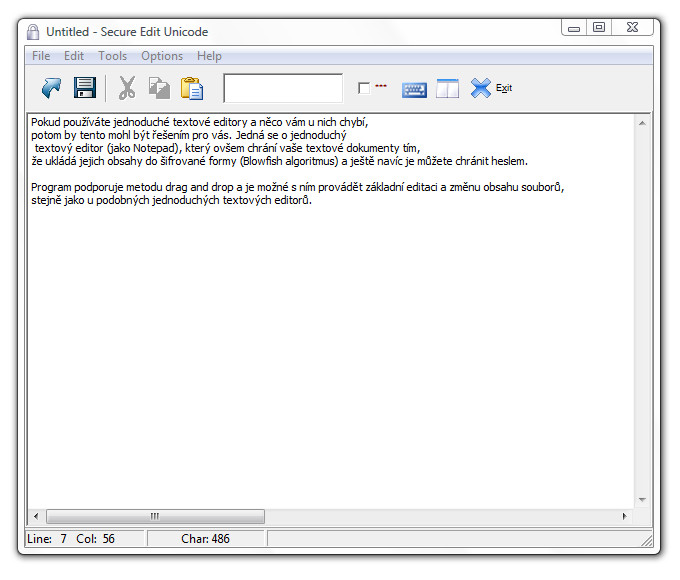Click the horizontal scrollbar right arrow
The height and width of the screenshot is (580, 680).
coord(624,516)
